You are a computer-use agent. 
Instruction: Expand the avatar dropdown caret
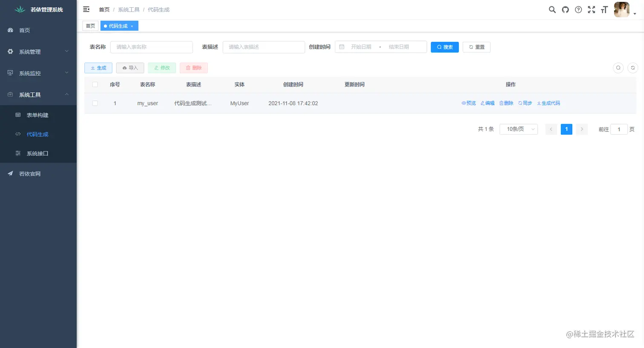point(635,14)
